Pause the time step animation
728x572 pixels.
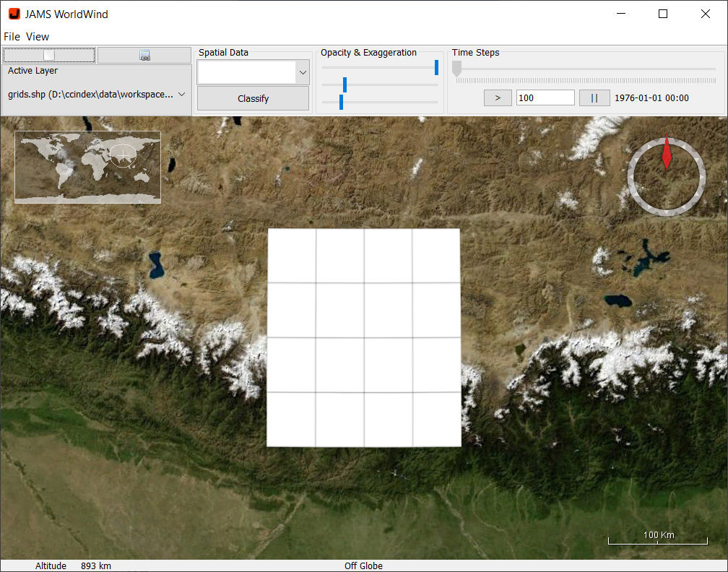tap(594, 98)
